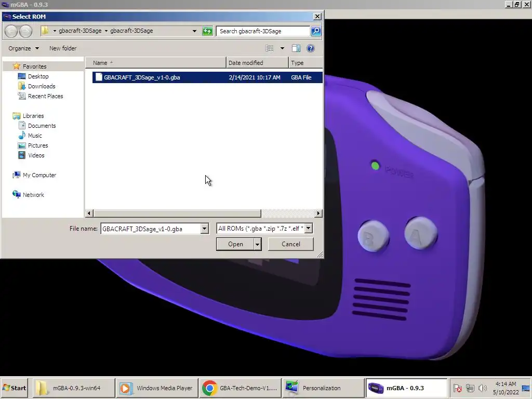Click the horizontal scrollbar right arrow

[318, 213]
